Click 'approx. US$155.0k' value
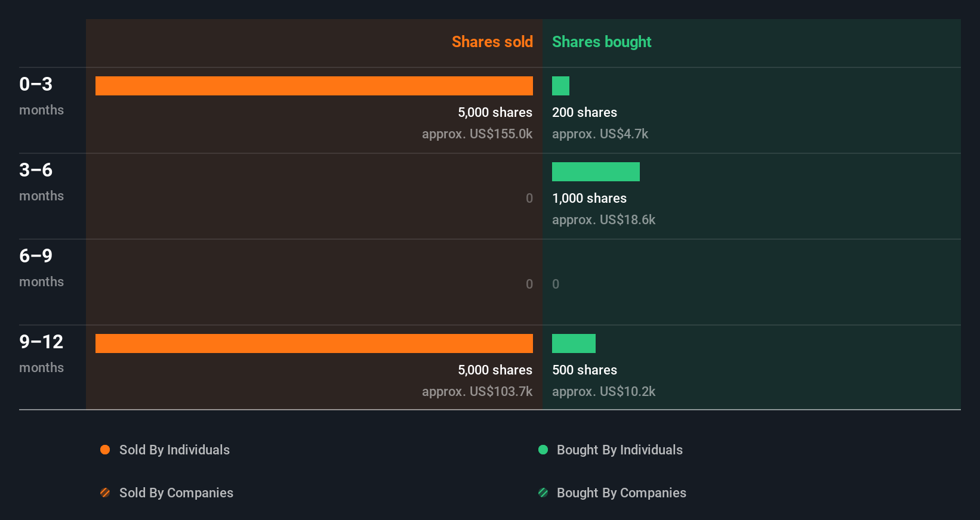 477,134
